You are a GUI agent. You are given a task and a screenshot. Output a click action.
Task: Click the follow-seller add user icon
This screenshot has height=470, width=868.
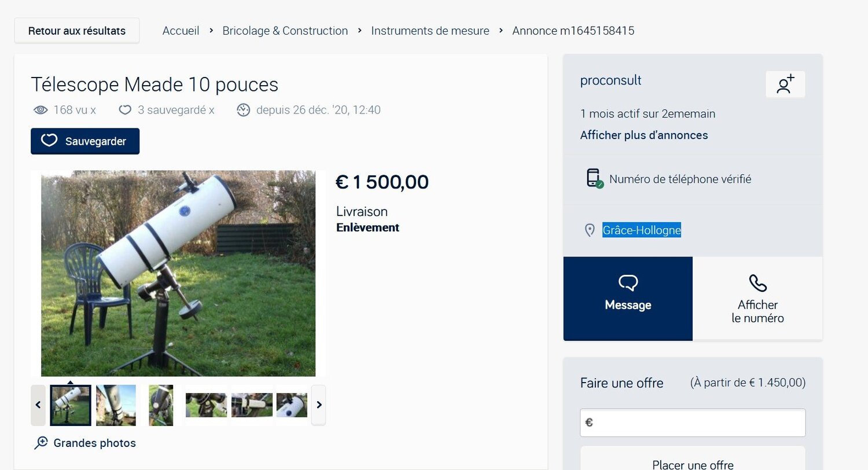(785, 84)
